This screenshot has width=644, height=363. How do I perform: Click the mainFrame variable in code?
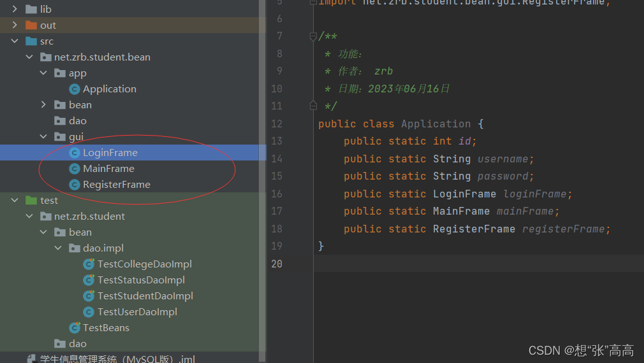point(525,211)
